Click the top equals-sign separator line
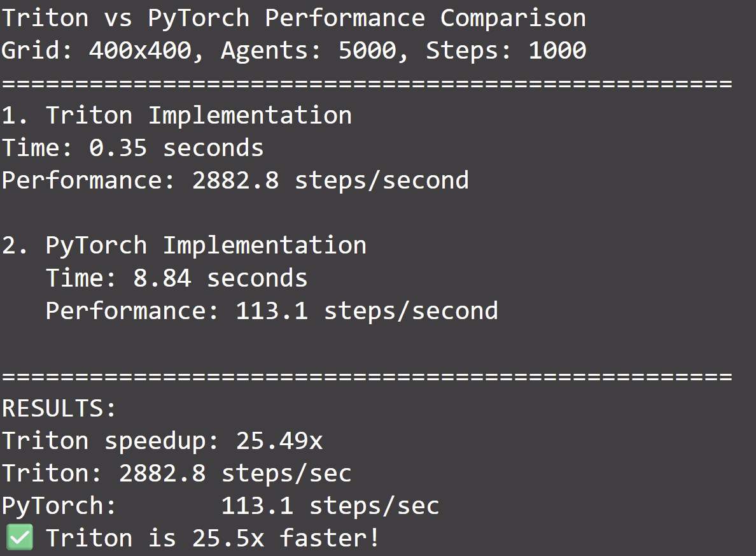The height and width of the screenshot is (556, 756). (x=367, y=83)
